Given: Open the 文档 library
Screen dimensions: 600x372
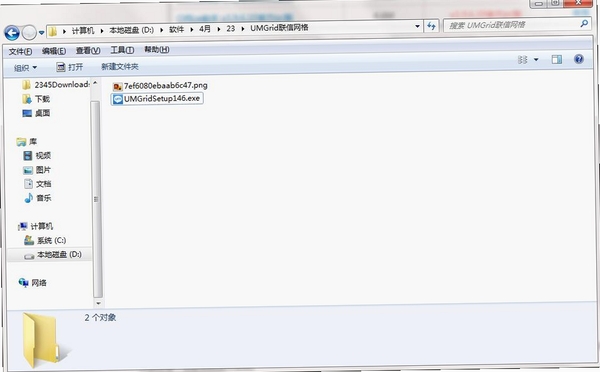Looking at the screenshot, I should pyautogui.click(x=37, y=184).
